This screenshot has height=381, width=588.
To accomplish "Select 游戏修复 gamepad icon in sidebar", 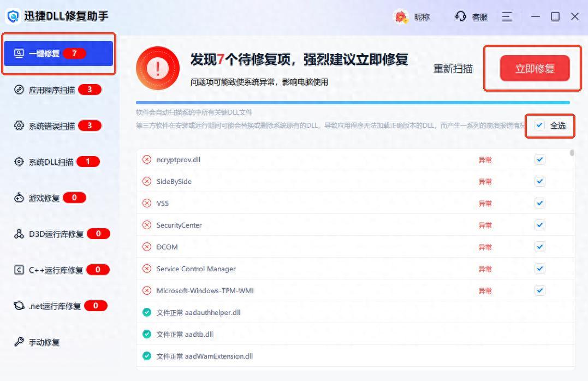I will coord(19,198).
